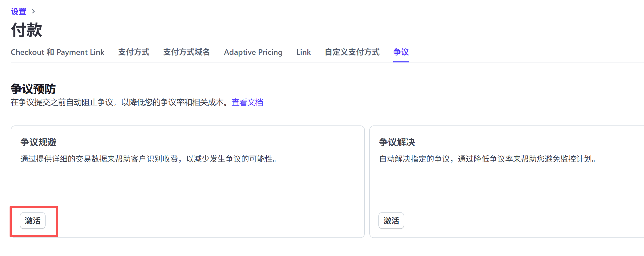Viewport: 644px width, 256px height.
Task: Click the 设置 breadcrumb link
Action: click(18, 12)
